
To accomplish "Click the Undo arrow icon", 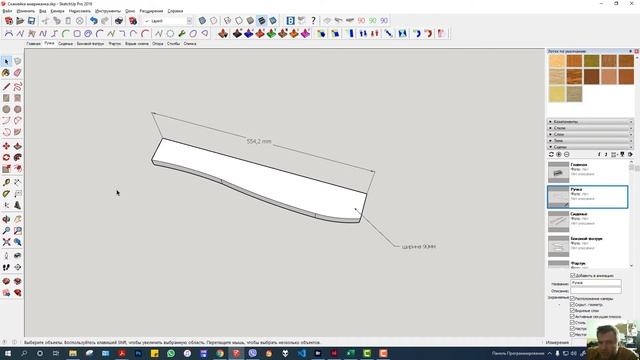I will click(x=94, y=20).
